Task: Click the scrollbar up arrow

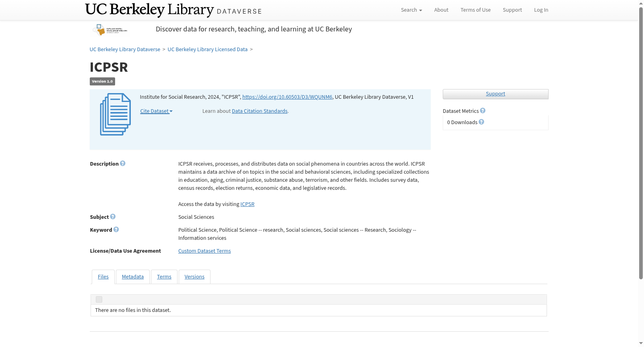Action: click(x=641, y=3)
